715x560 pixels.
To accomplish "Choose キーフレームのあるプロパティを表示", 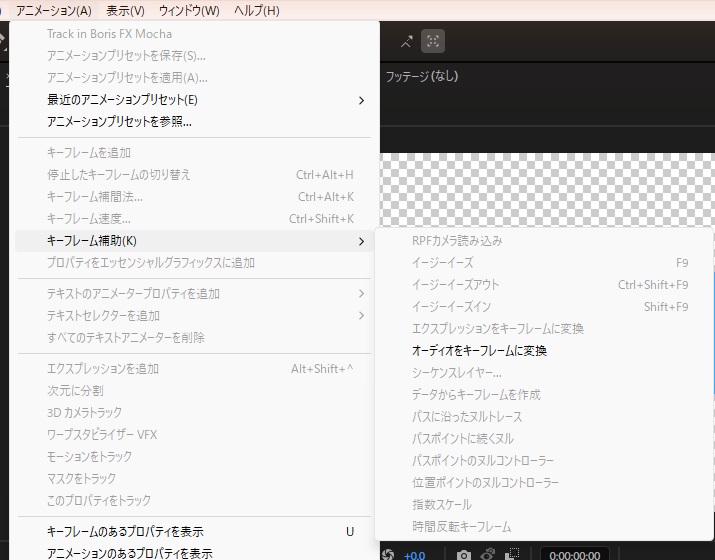I will (x=194, y=532).
